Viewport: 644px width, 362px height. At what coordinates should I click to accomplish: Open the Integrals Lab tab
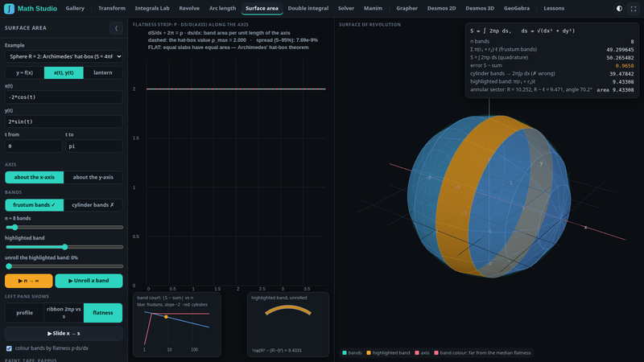(x=152, y=8)
